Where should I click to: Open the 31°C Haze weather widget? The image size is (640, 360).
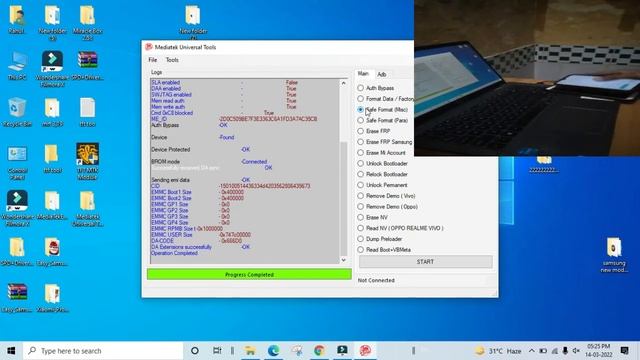(x=498, y=351)
